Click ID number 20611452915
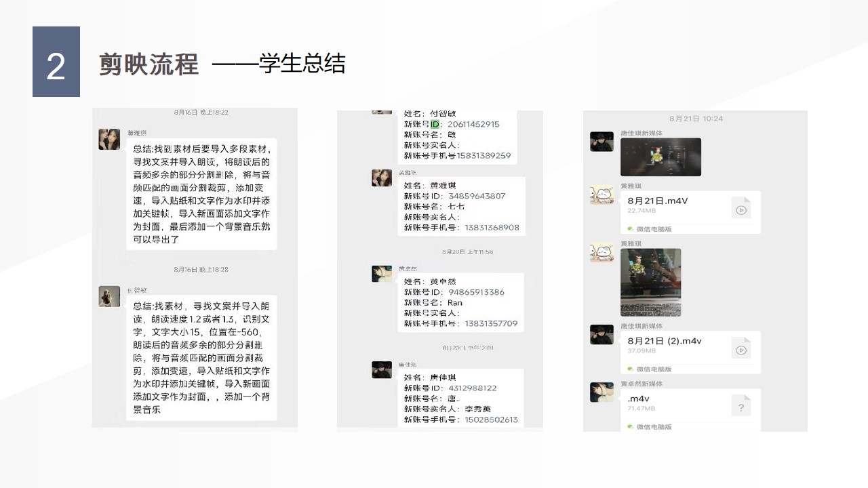This screenshot has height=488, width=868. tap(473, 124)
